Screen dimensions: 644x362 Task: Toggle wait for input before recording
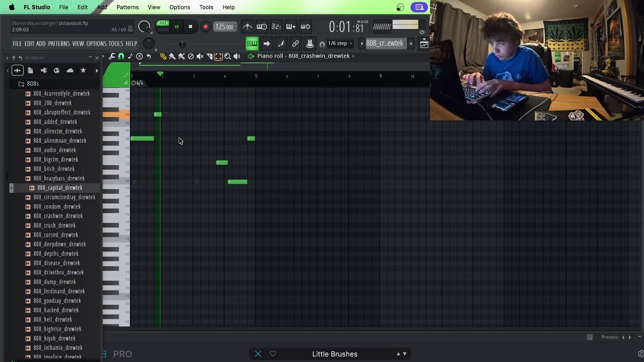point(262,27)
